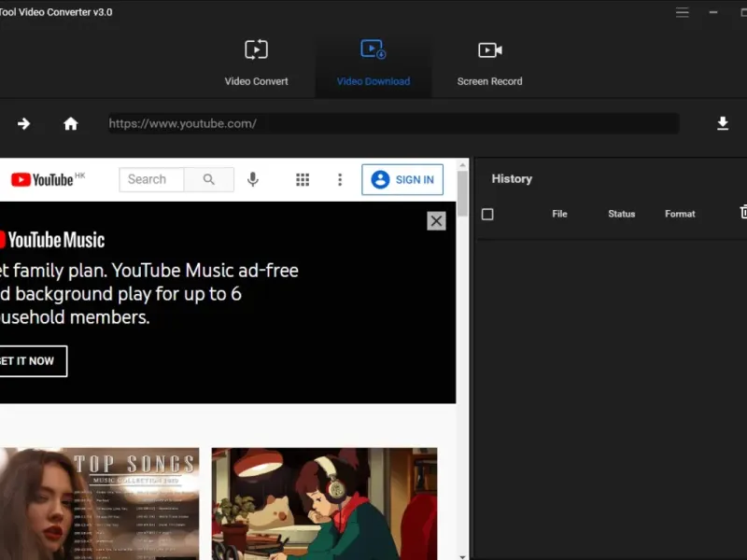Close the YouTube Music ad banner
Image resolution: width=747 pixels, height=560 pixels.
[x=436, y=220]
